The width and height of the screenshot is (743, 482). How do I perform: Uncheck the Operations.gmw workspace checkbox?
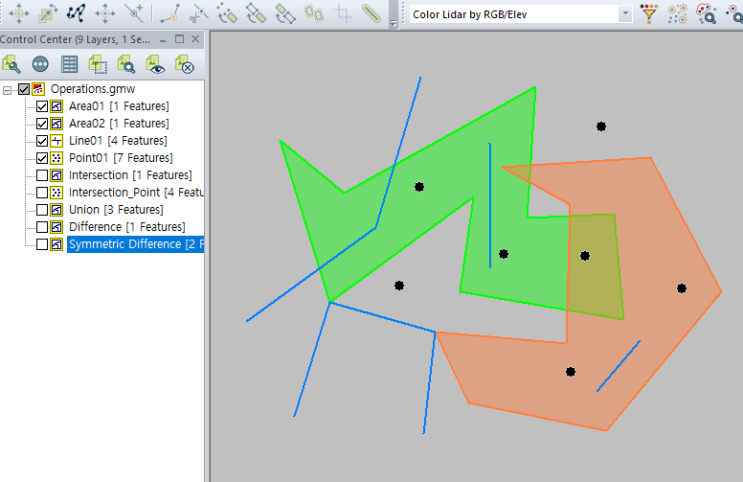[x=24, y=89]
